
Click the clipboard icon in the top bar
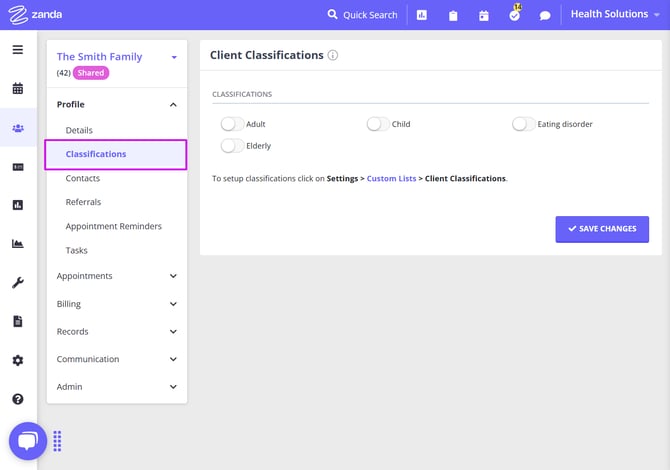(x=453, y=16)
